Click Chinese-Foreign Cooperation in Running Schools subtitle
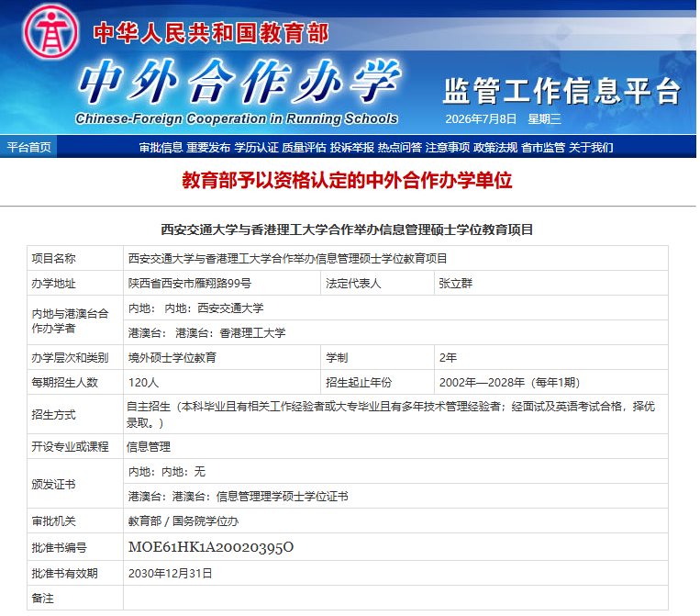The width and height of the screenshot is (700, 616). 236,118
